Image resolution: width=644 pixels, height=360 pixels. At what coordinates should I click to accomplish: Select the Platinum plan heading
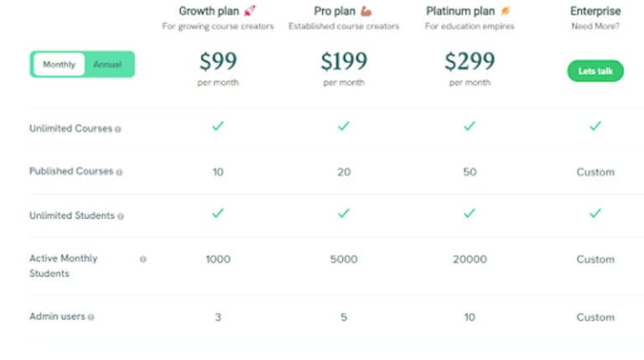(x=460, y=11)
